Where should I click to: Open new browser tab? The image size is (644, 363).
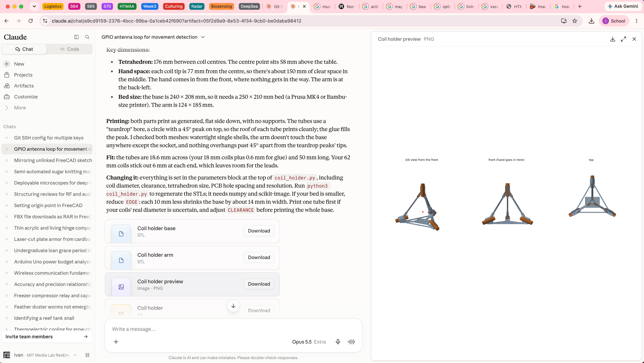[579, 7]
